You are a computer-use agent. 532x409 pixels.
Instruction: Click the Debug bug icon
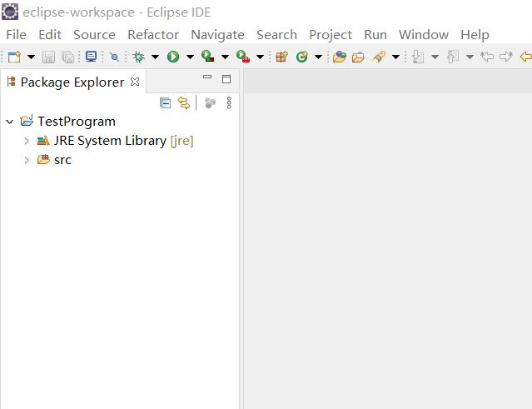[138, 57]
